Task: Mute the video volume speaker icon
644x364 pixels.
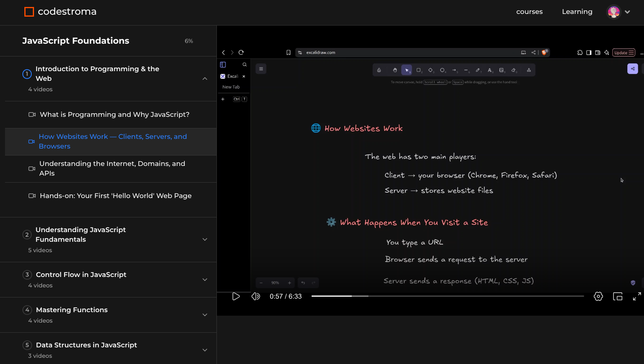Action: point(256,296)
